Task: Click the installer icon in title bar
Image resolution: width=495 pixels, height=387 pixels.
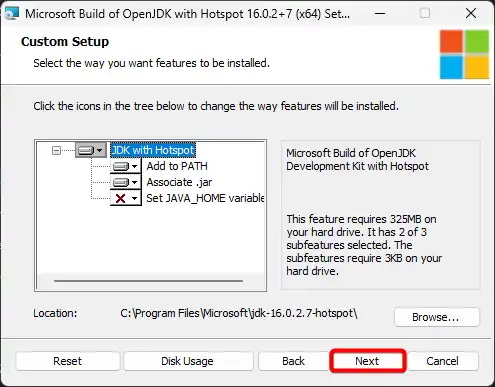Action: pos(12,14)
